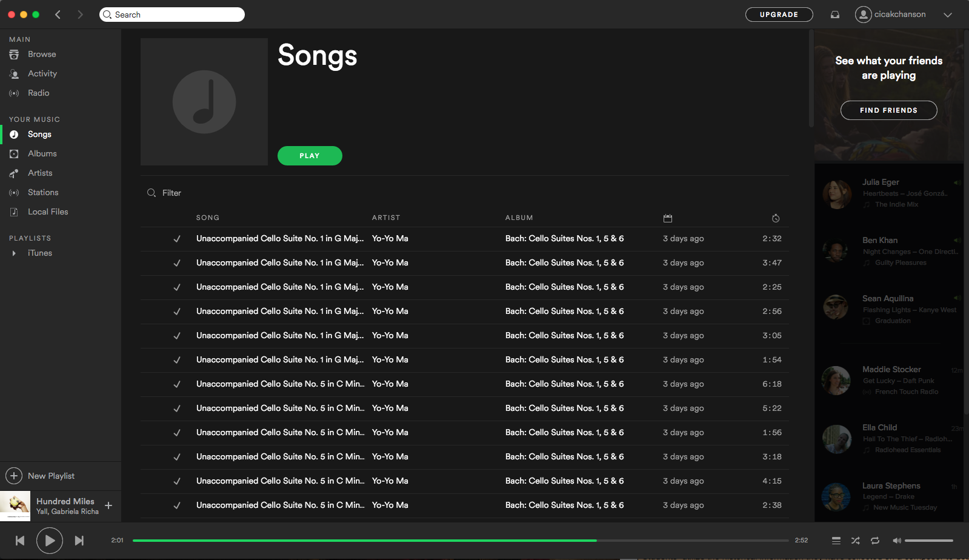Click Ben Khan in friend feed

click(880, 241)
